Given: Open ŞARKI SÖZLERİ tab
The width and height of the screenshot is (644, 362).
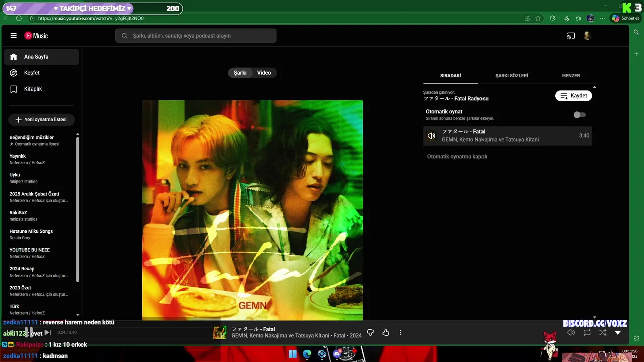Looking at the screenshot, I should 512,76.
